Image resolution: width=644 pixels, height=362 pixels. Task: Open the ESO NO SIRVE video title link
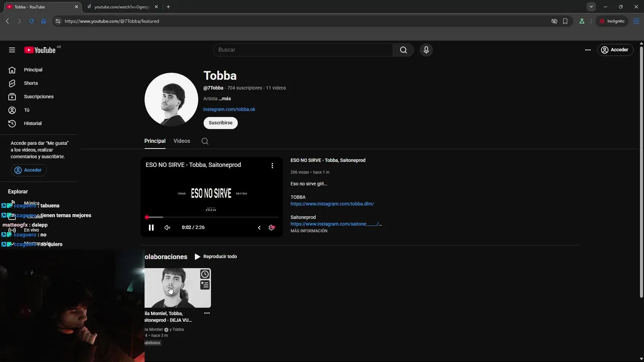328,160
